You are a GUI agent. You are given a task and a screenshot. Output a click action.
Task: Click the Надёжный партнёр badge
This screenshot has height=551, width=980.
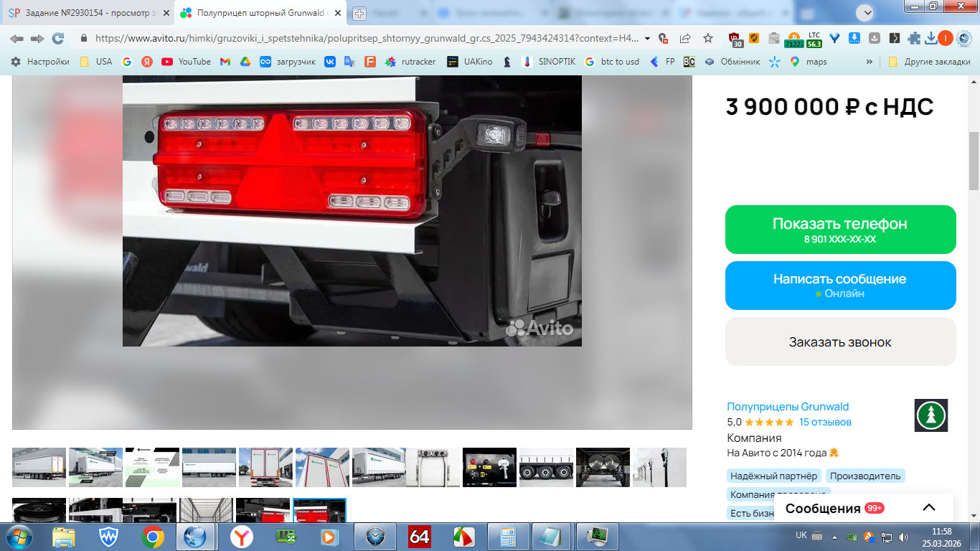click(x=773, y=476)
